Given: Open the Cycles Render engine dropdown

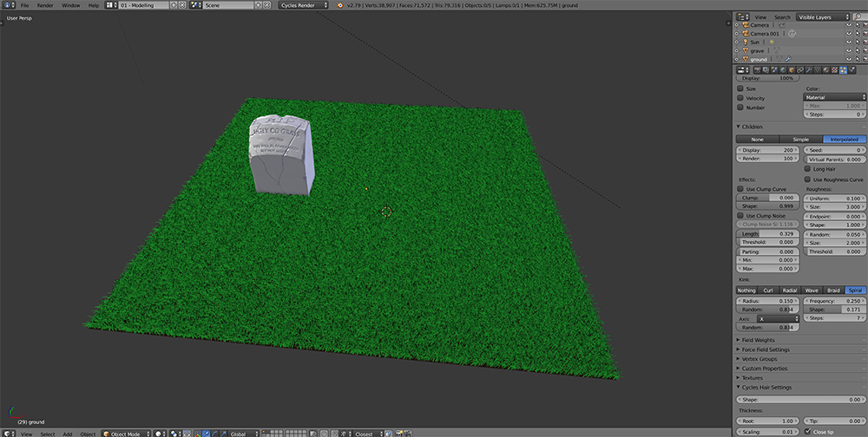Looking at the screenshot, I should coord(303,5).
